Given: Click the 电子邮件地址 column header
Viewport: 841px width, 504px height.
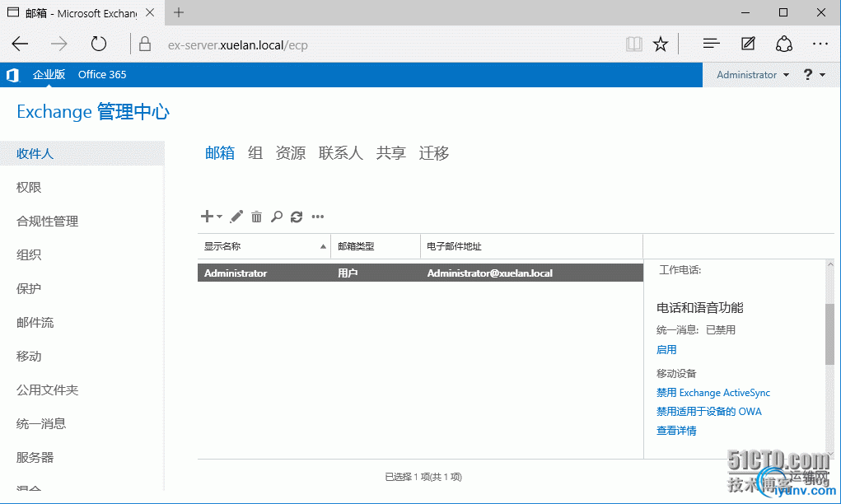Looking at the screenshot, I should pyautogui.click(x=531, y=246).
